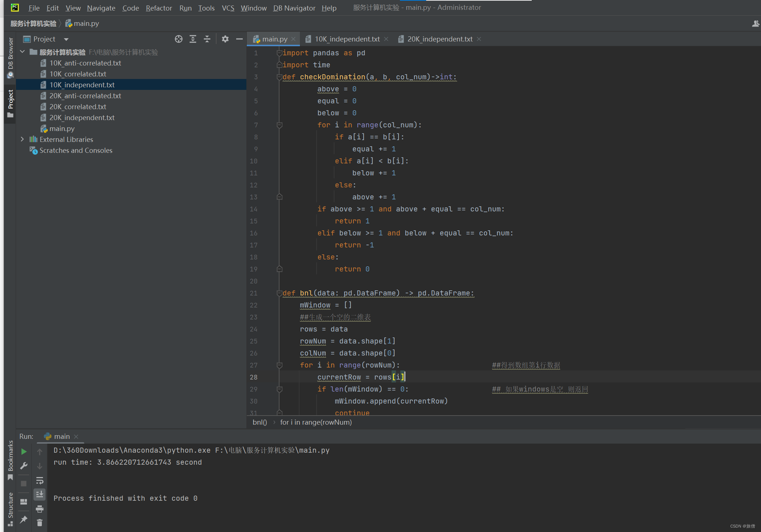This screenshot has width=761, height=532.
Task: Place cursor on 'return -1' line
Action: pyautogui.click(x=354, y=245)
